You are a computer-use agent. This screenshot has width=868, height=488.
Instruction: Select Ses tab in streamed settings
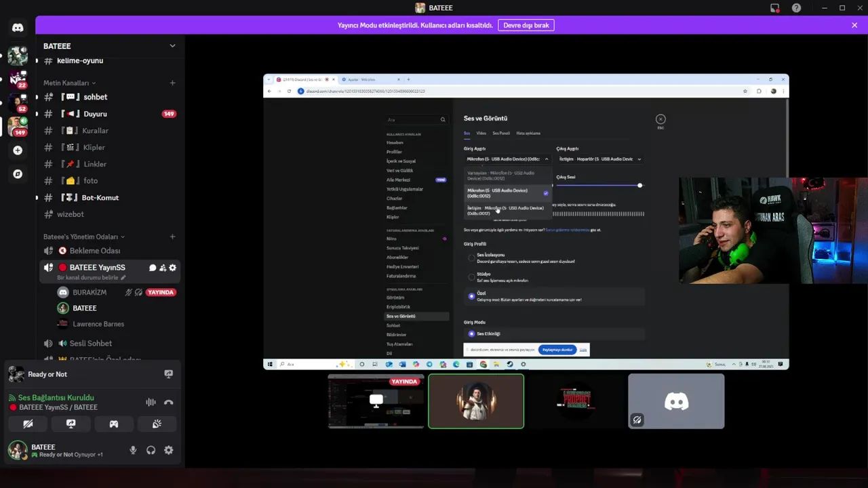pos(467,134)
